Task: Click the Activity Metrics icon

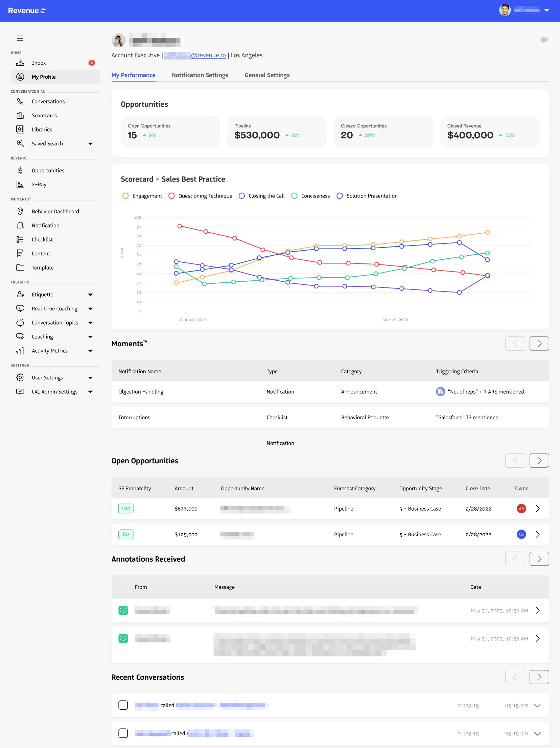Action: (20, 351)
